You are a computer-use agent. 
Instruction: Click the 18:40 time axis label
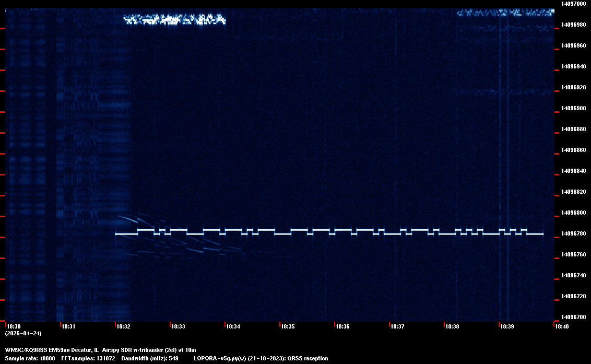(562, 326)
